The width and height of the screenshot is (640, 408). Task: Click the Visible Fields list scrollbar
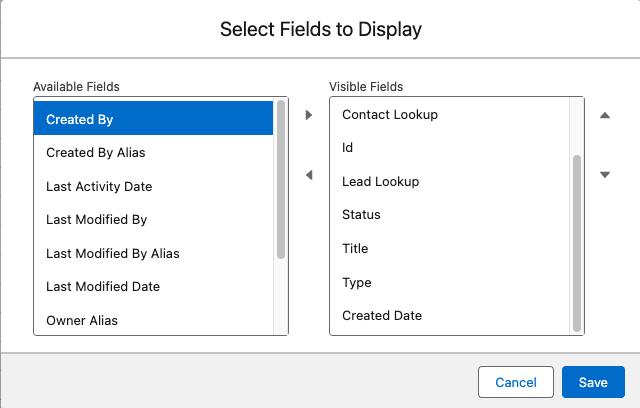tap(576, 240)
